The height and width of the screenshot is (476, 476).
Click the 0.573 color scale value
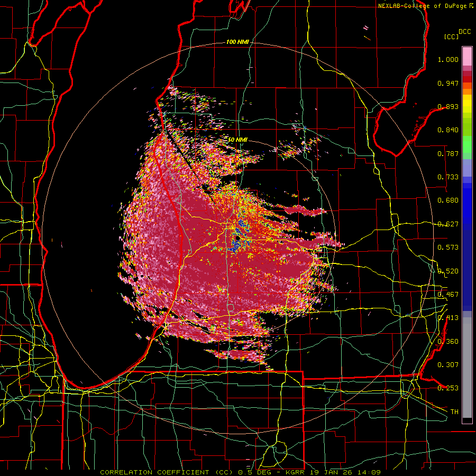tap(448, 248)
